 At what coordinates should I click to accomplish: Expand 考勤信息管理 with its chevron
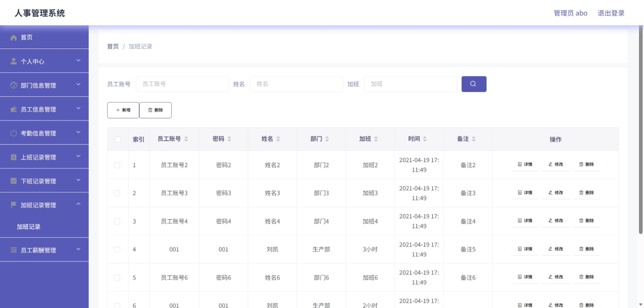point(78,132)
